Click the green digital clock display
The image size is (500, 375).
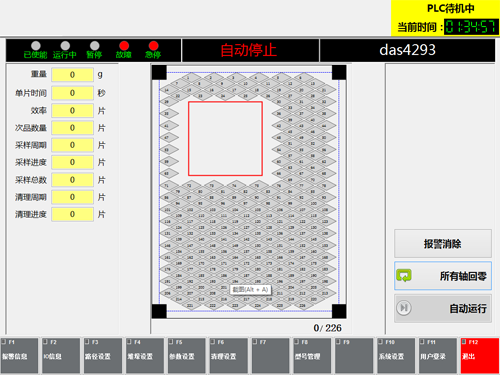pos(471,27)
